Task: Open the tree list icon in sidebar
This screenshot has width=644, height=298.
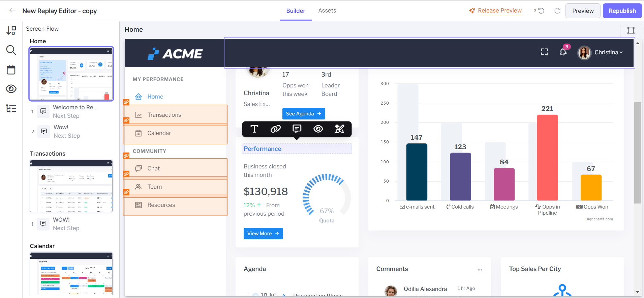Action: pyautogui.click(x=11, y=108)
